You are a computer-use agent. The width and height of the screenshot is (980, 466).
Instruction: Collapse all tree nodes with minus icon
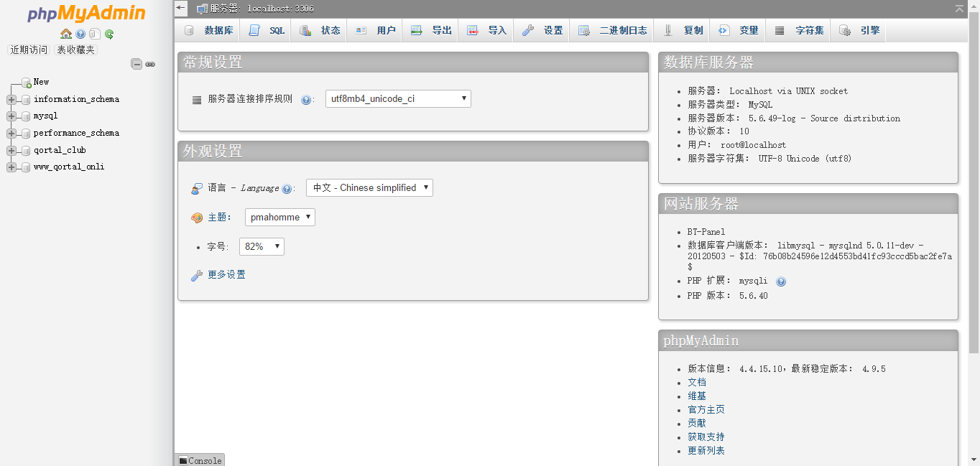coord(137,64)
